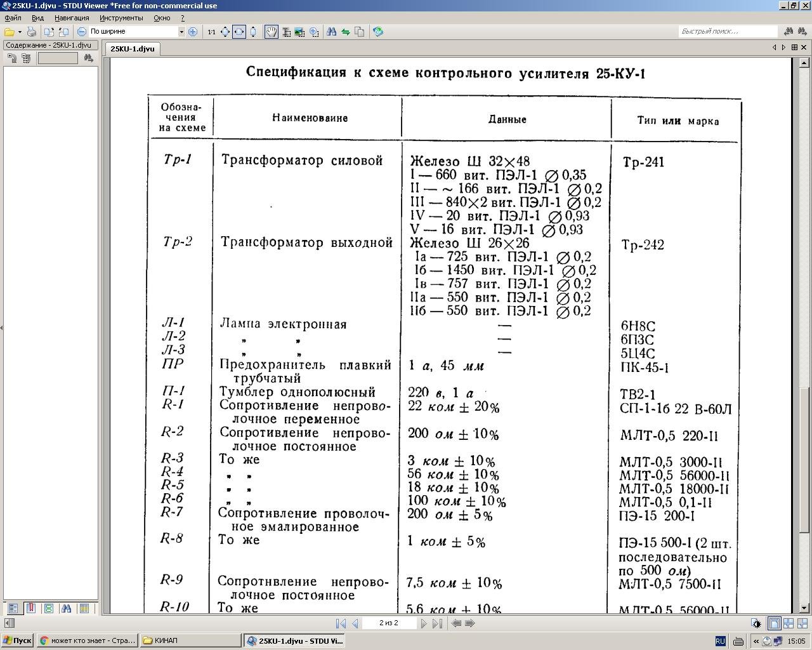Image resolution: width=812 pixels, height=650 pixels.
Task: Go to last page button
Action: (x=437, y=623)
